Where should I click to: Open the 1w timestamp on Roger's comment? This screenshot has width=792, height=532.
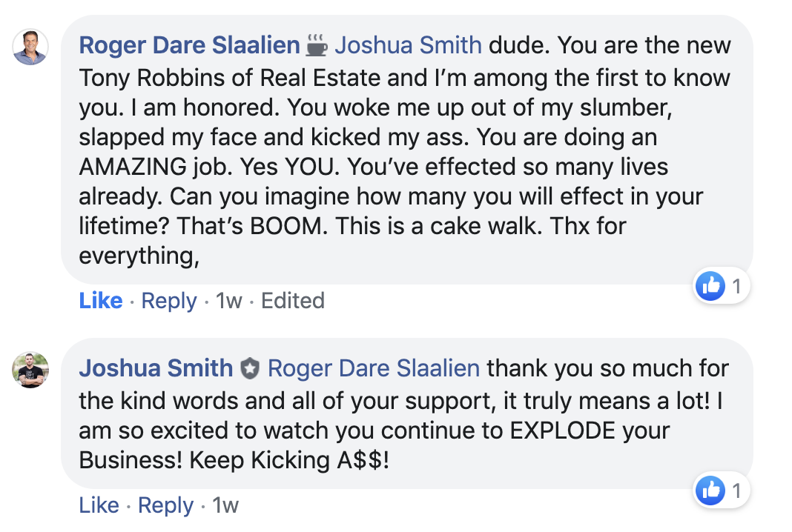click(x=229, y=301)
